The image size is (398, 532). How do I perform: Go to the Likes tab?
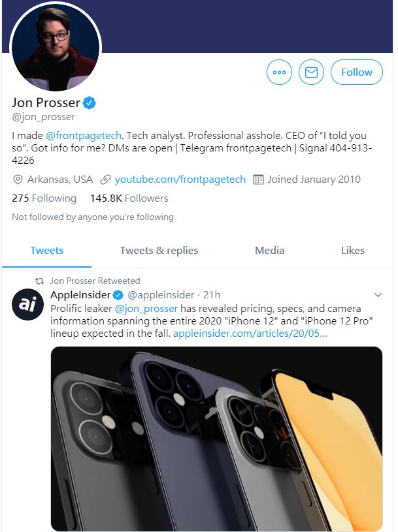(x=352, y=250)
